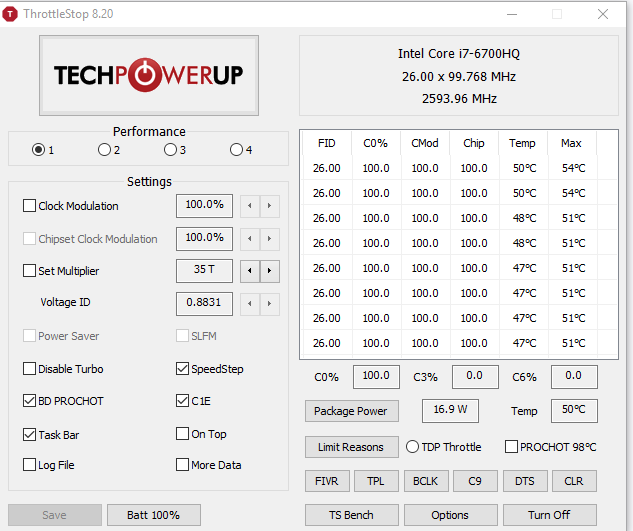Image resolution: width=633 pixels, height=531 pixels.
Task: Click the Intel Core i7-6700HQ text
Action: pyautogui.click(x=459, y=54)
